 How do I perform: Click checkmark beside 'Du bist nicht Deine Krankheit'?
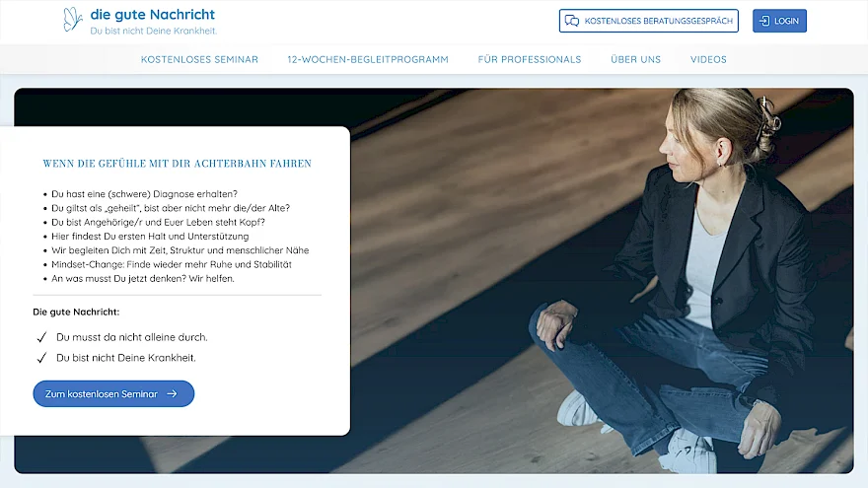tap(41, 358)
